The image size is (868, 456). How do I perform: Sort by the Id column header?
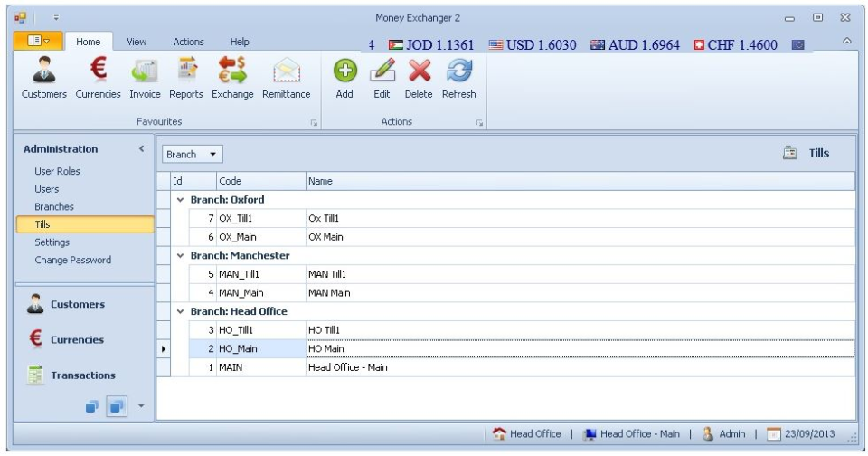tap(193, 181)
